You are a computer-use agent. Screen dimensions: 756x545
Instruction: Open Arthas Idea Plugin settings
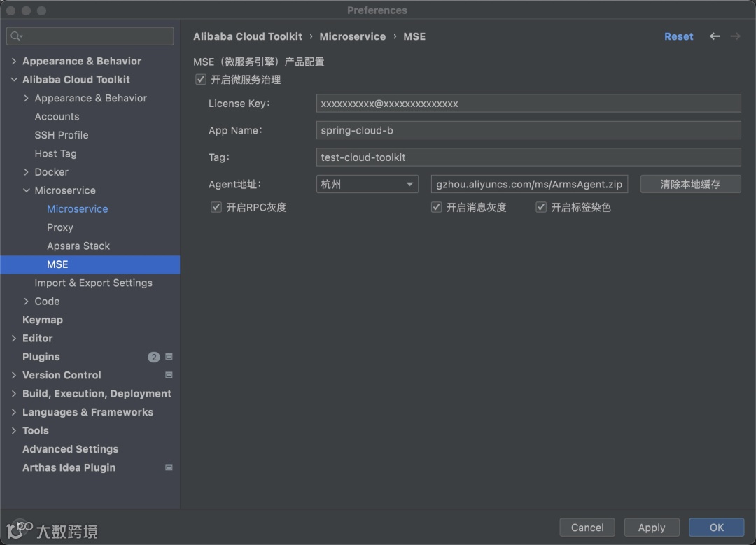pyautogui.click(x=69, y=467)
